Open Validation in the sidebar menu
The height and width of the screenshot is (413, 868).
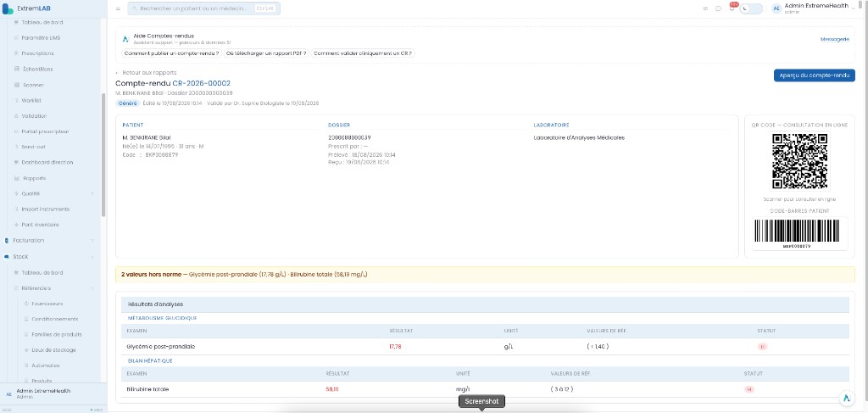click(34, 116)
